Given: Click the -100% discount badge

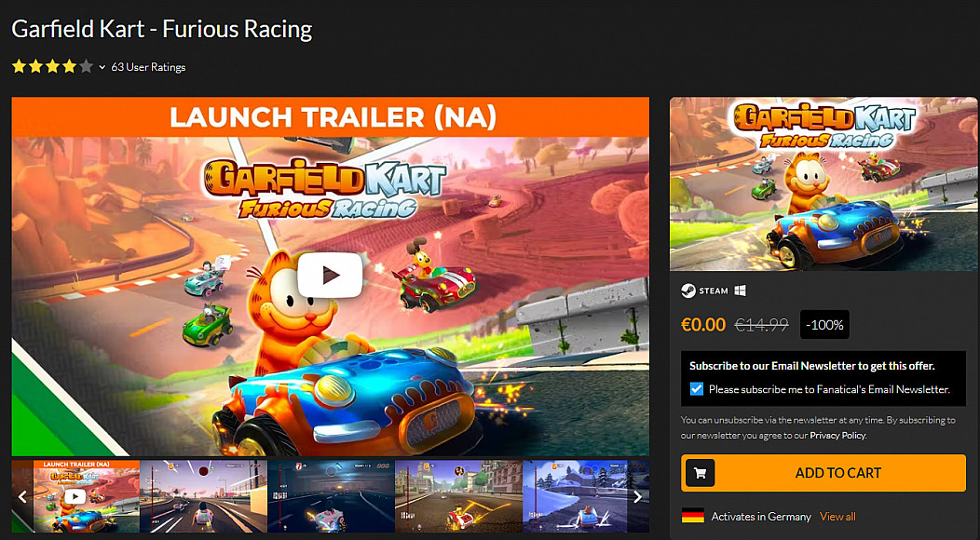Looking at the screenshot, I should tap(824, 324).
